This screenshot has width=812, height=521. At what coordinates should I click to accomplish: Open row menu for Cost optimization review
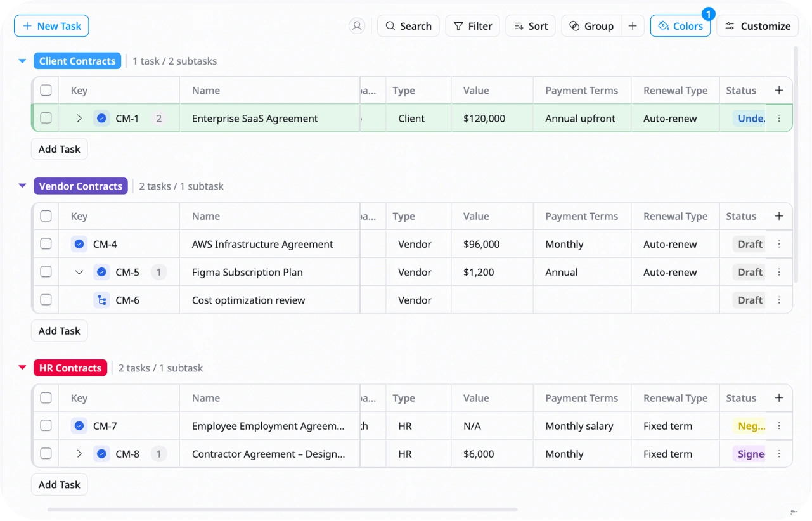pos(779,300)
